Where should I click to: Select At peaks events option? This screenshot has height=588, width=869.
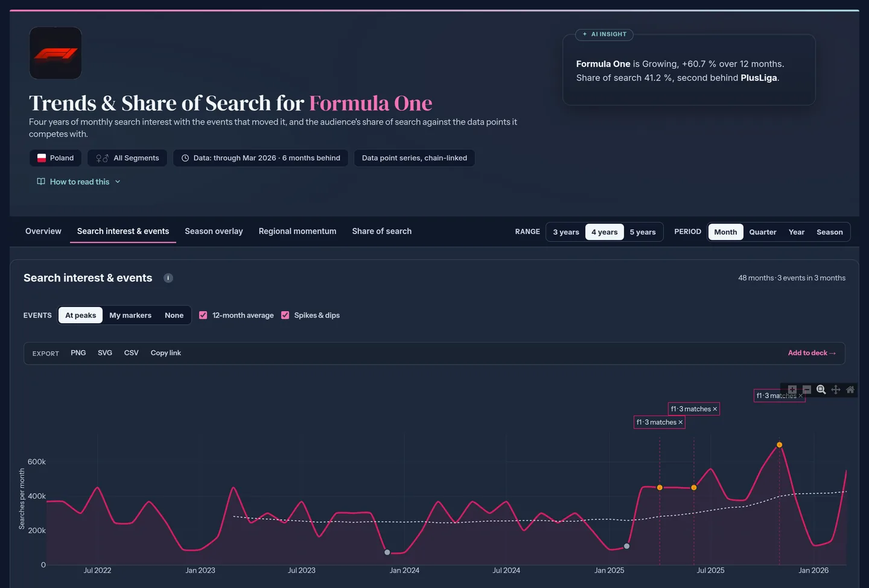81,315
